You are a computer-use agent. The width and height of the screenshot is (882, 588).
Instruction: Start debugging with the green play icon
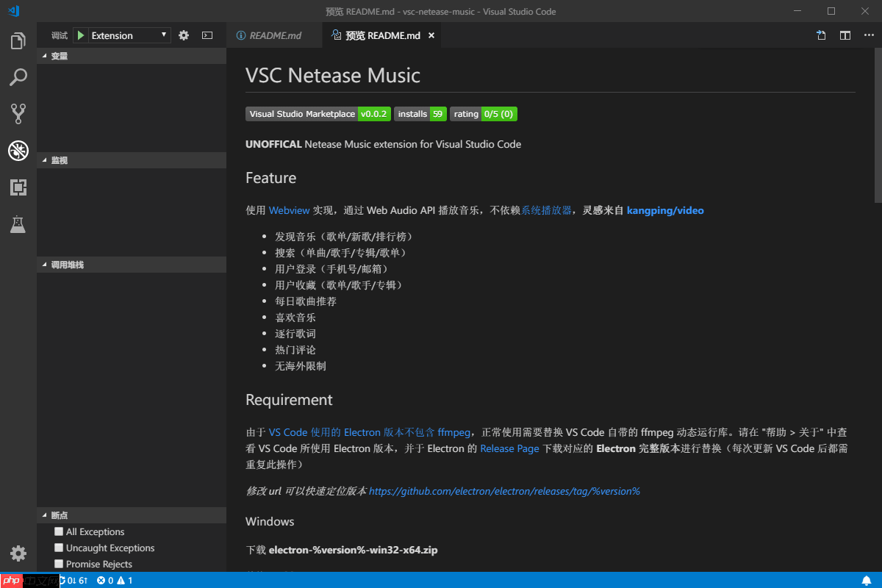81,35
